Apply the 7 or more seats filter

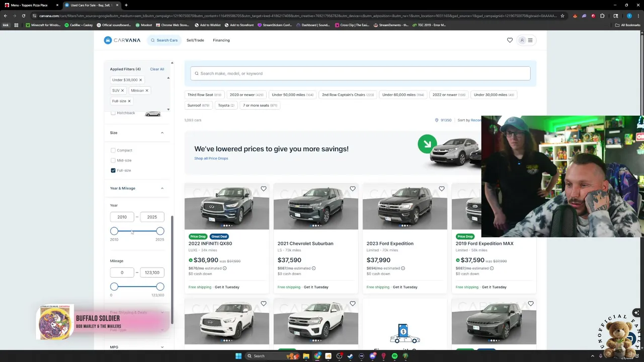pos(260,105)
